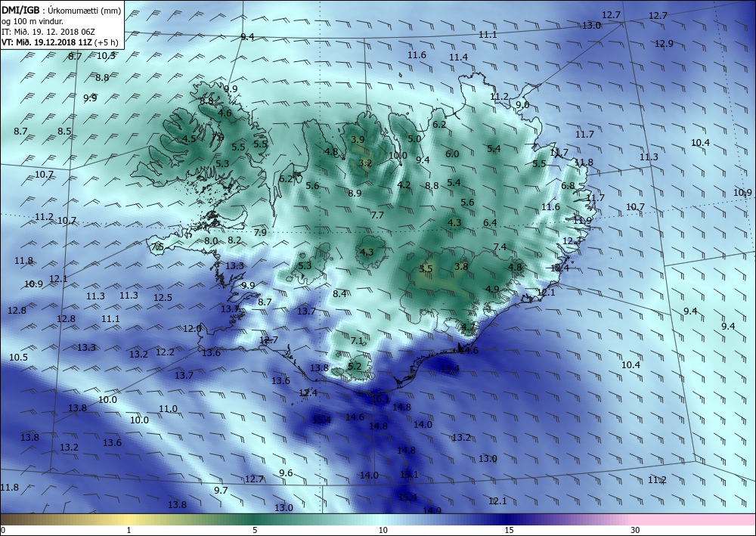This screenshot has height=536, width=756.
Task: Select the value "7.7" in central Iceland
Action: pyautogui.click(x=377, y=215)
